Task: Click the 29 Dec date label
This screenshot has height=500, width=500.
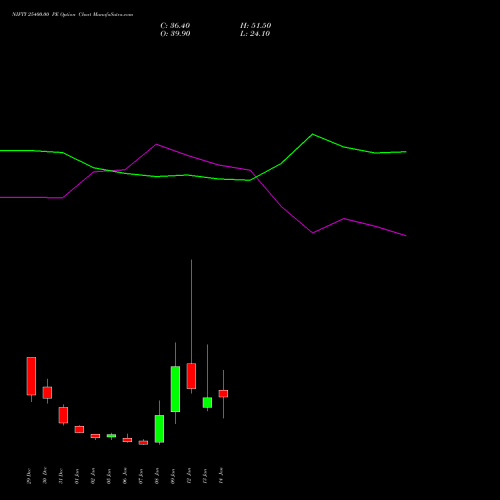Action: (x=29, y=476)
